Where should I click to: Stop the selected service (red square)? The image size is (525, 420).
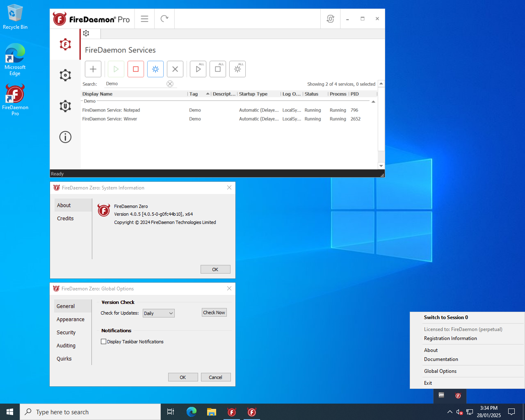136,69
